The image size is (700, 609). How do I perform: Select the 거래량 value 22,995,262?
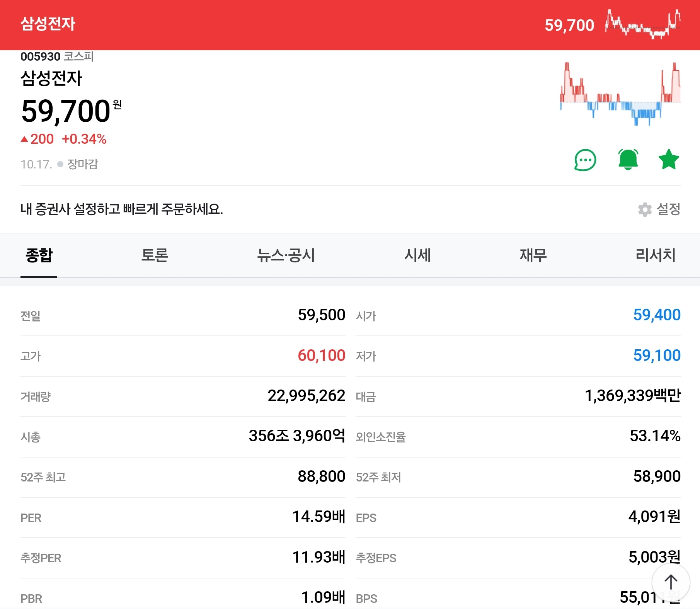pos(307,396)
